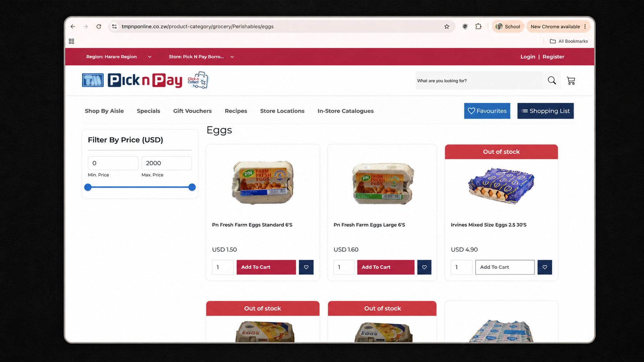This screenshot has height=362, width=644.
Task: Click the USD 1.50 price text
Action: click(x=225, y=249)
